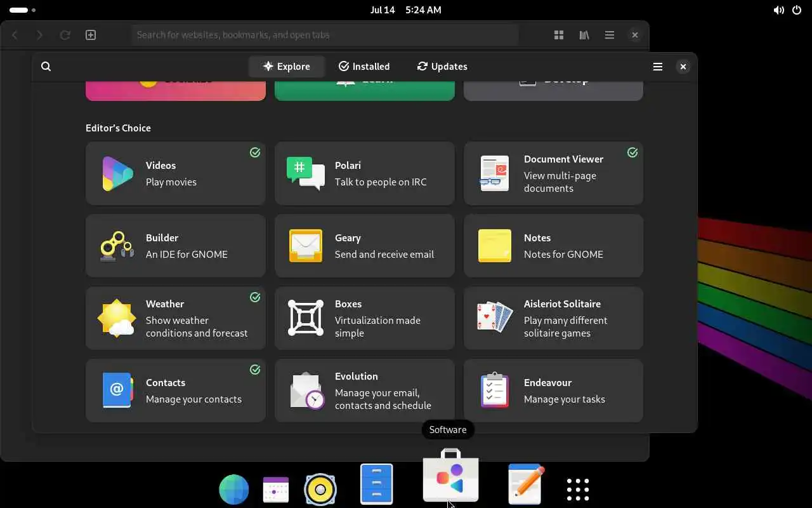Select 'Talk to people on IRC' text

pyautogui.click(x=381, y=182)
